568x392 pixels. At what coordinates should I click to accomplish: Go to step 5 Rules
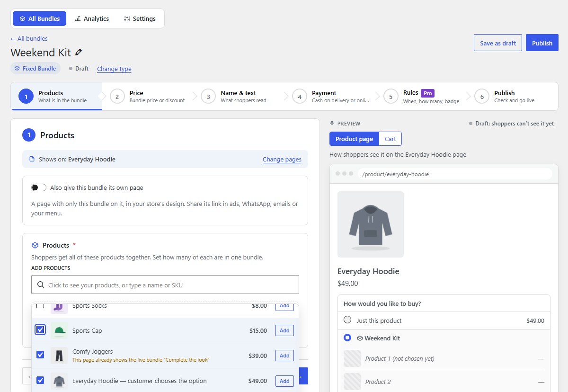pos(425,97)
